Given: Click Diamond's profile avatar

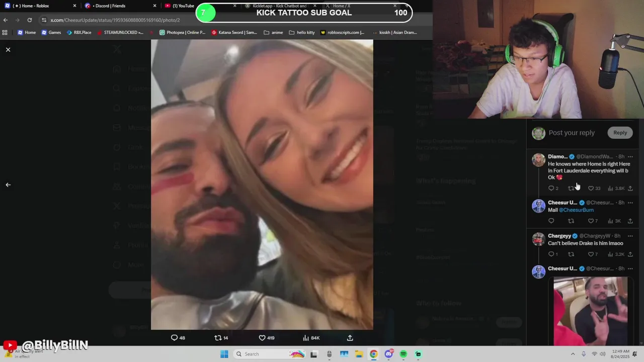Looking at the screenshot, I should (x=539, y=160).
